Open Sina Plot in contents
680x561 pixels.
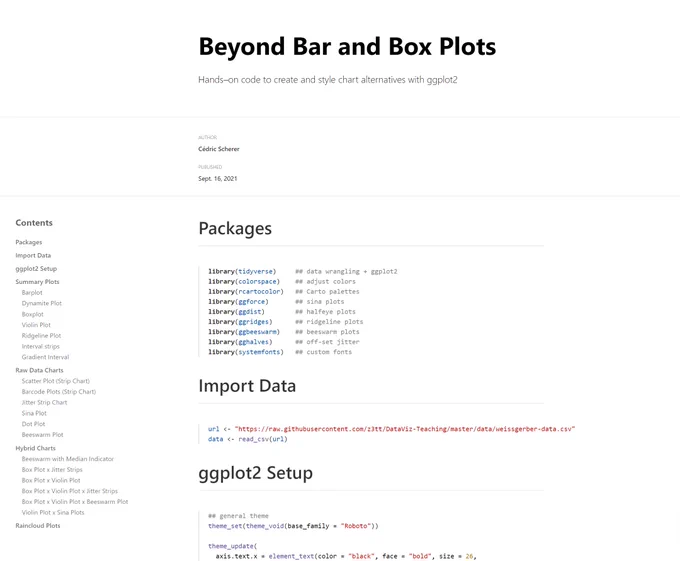34,413
